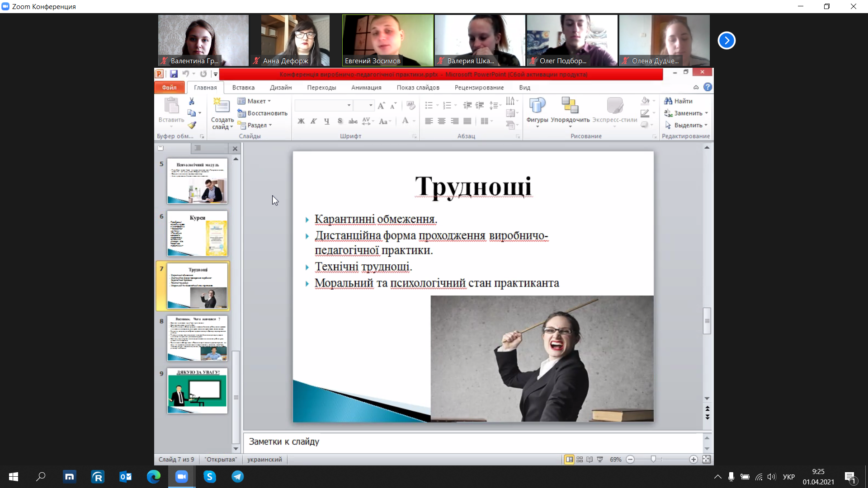Image resolution: width=868 pixels, height=488 pixels.
Task: Click the Фигуры shapes icon
Action: [537, 106]
